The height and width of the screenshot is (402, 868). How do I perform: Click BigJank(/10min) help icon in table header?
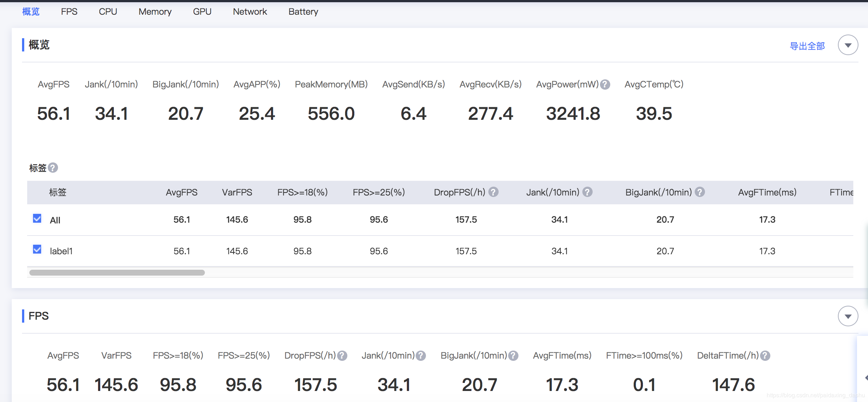point(700,192)
